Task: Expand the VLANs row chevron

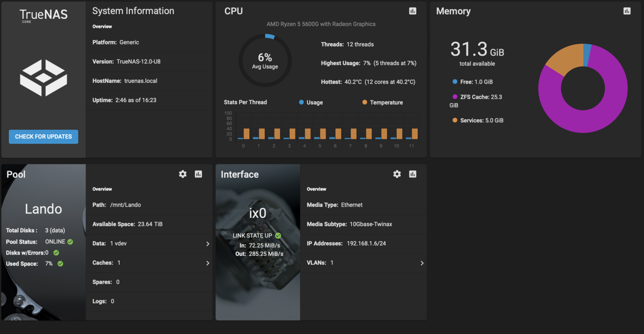Action: pos(422,263)
